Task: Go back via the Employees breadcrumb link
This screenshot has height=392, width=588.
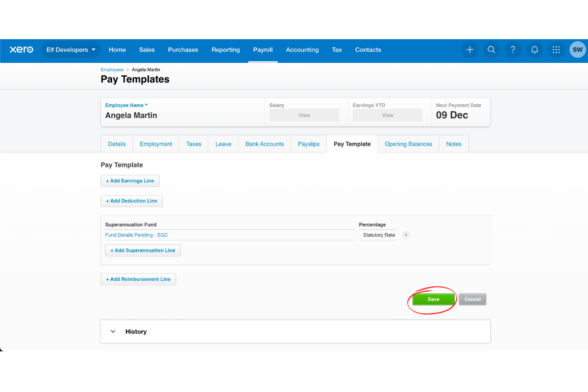Action: pyautogui.click(x=112, y=69)
